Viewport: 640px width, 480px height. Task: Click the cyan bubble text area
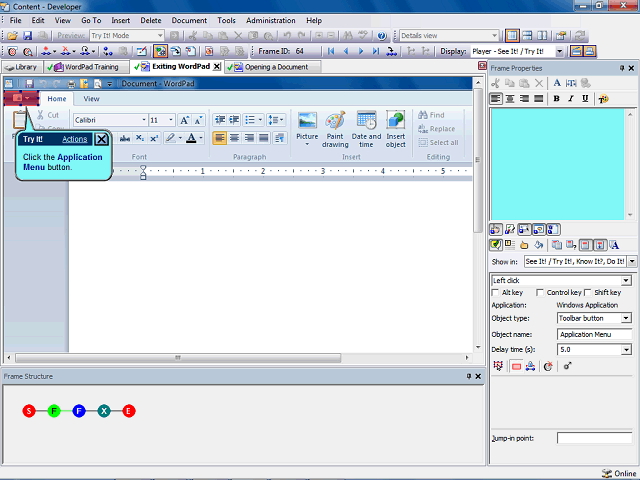tap(558, 164)
